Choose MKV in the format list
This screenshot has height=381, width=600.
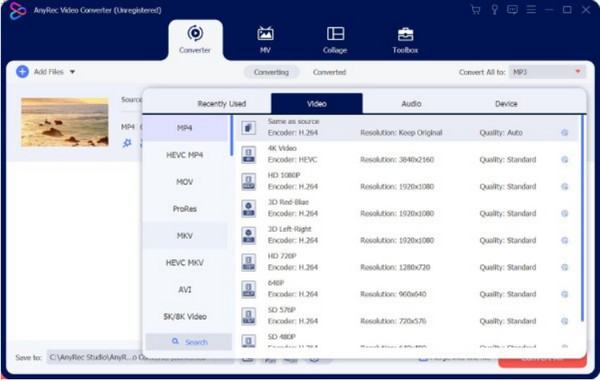tap(185, 236)
